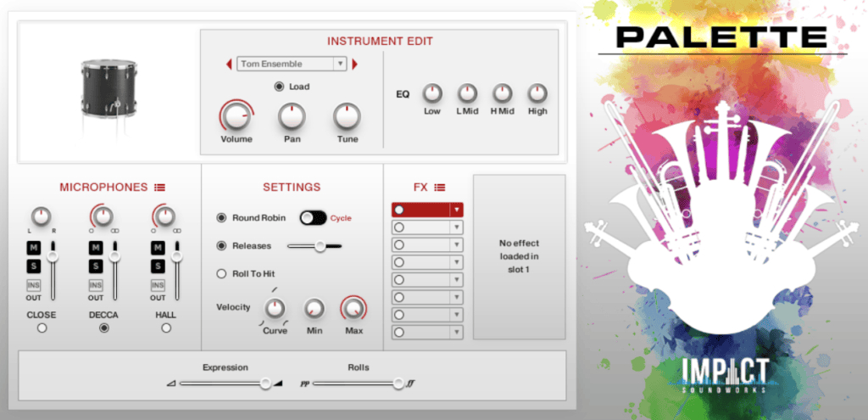Select the HALL microphone radio button
This screenshot has width=868, height=420.
pos(166,328)
